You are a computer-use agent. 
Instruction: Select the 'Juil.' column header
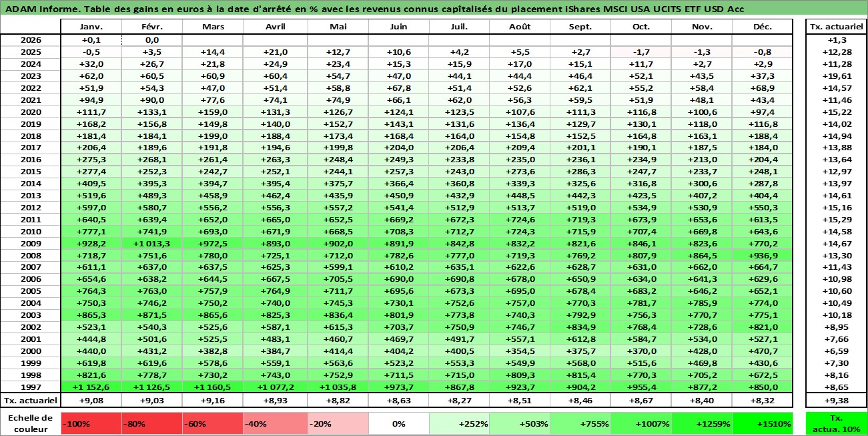click(459, 27)
